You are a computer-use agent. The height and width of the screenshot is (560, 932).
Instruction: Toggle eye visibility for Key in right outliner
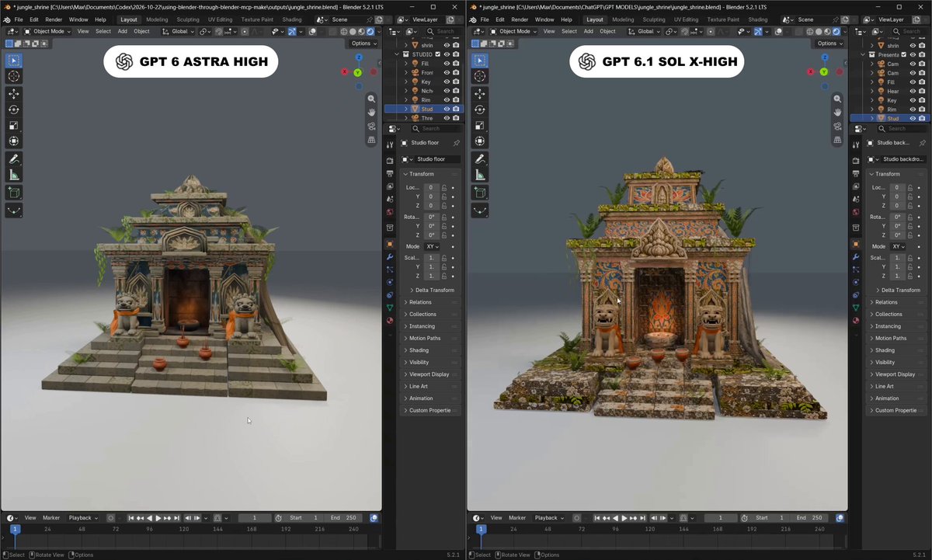click(x=913, y=100)
